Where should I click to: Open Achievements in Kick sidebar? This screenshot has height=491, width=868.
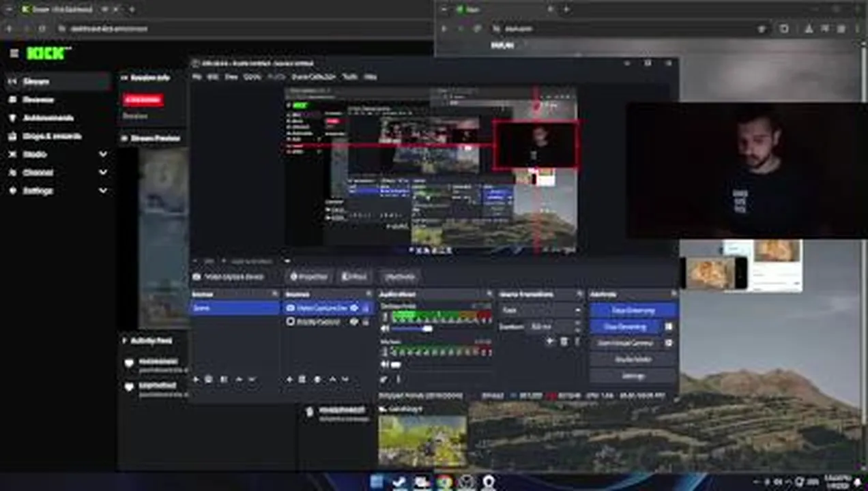[x=56, y=118]
